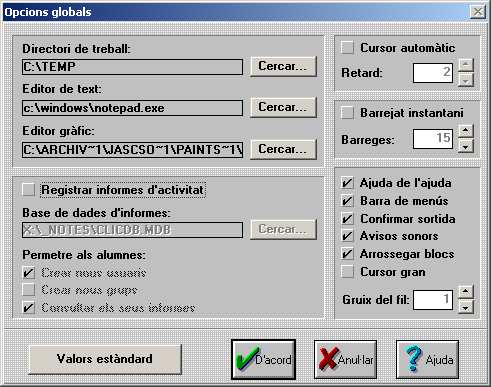This screenshot has width=491, height=387.
Task: Enable Registrar informes d'activitat checkbox
Action: [x=29, y=190]
